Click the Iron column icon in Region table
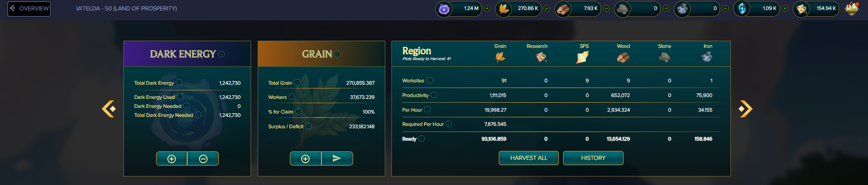The height and width of the screenshot is (185, 868). click(x=707, y=57)
